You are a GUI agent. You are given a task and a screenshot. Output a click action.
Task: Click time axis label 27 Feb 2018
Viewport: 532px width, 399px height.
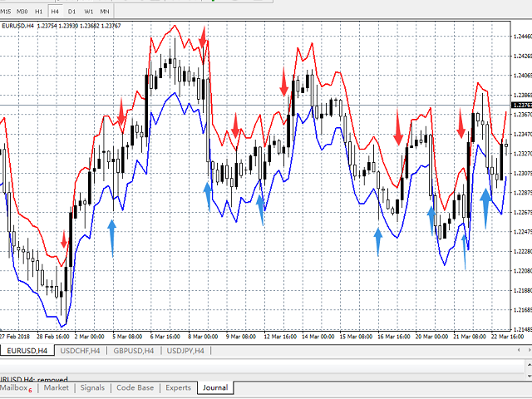pyautogui.click(x=15, y=337)
